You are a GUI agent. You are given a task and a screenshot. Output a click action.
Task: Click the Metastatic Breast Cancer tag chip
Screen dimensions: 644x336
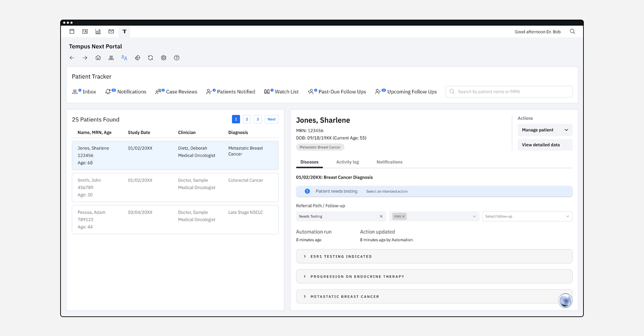[320, 147]
